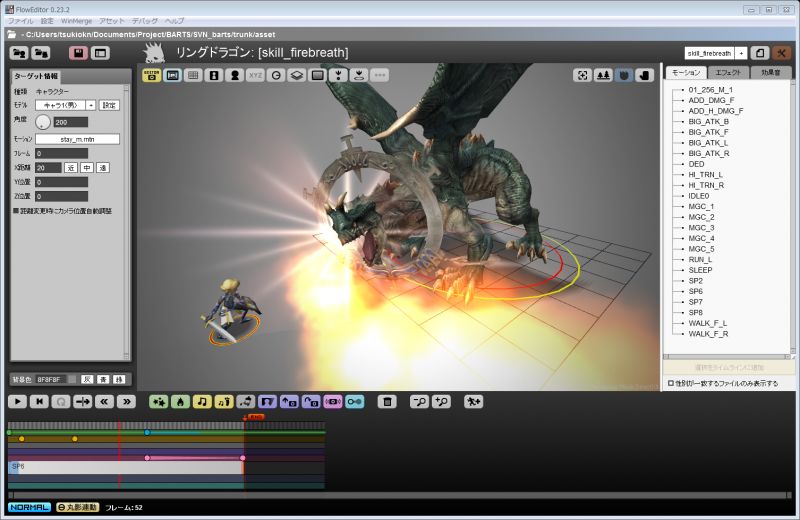
Task: Click the angle input field showing 200
Action: pyautogui.click(x=70, y=122)
